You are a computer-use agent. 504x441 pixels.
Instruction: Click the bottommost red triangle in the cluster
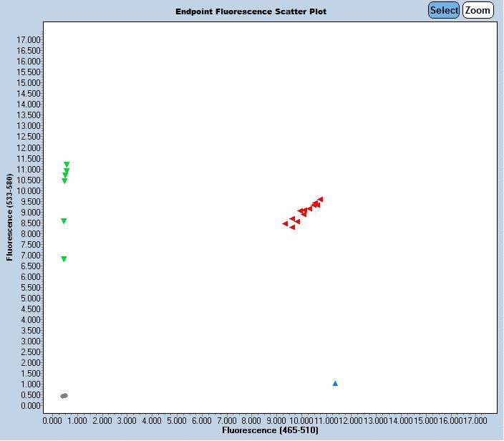292,227
